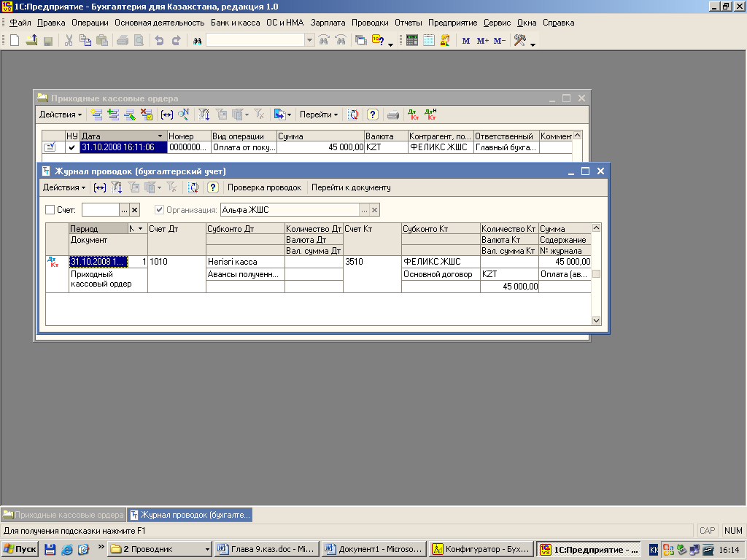The image size is (747, 560).
Task: Enable the Счет filter checkbox
Action: pyautogui.click(x=50, y=209)
